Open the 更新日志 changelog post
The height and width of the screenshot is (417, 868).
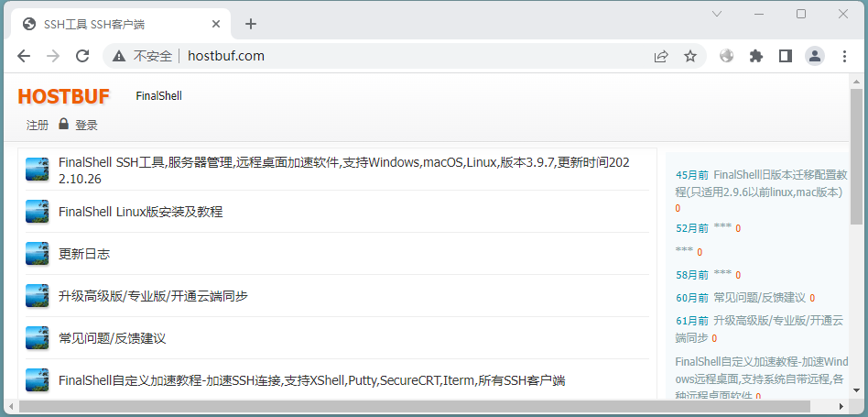(84, 254)
